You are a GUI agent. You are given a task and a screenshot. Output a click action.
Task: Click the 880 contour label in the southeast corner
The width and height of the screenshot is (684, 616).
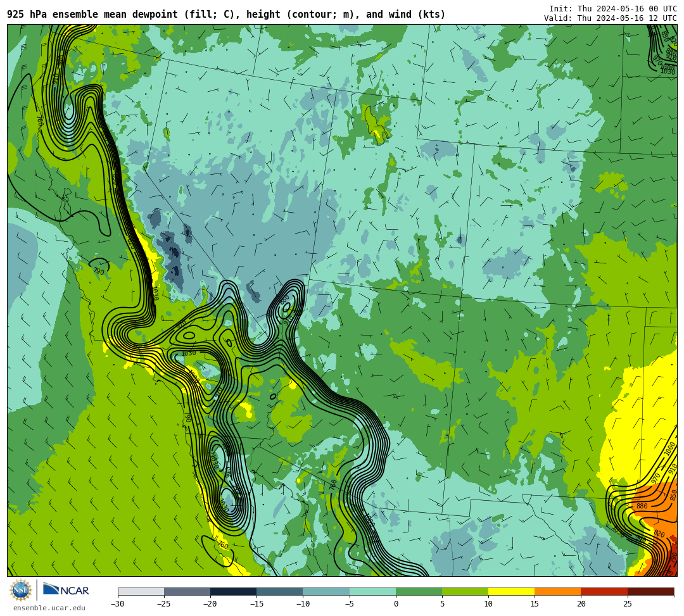pos(642,506)
